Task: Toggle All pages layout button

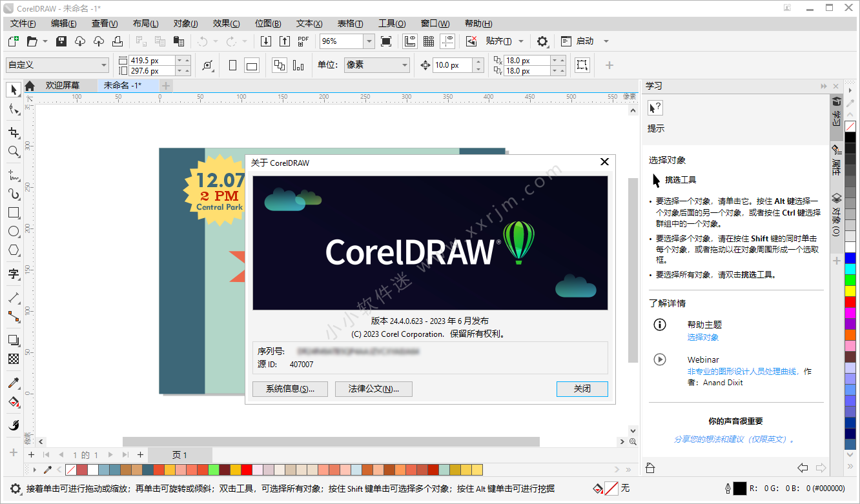Action: point(280,65)
